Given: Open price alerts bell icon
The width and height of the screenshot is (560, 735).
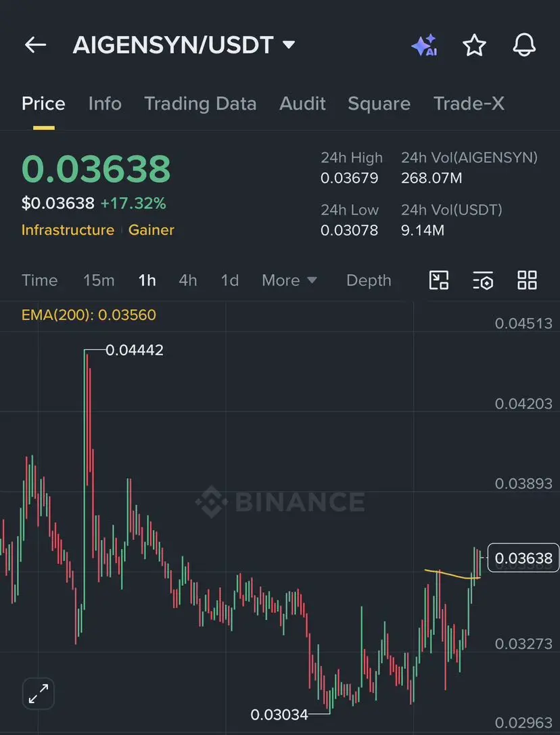Looking at the screenshot, I should pyautogui.click(x=524, y=45).
